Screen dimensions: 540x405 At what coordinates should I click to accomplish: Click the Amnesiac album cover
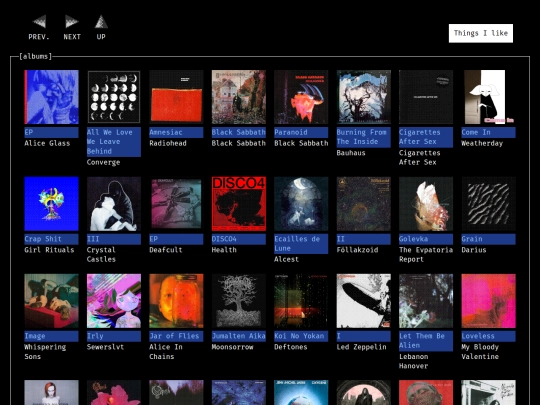[176, 97]
